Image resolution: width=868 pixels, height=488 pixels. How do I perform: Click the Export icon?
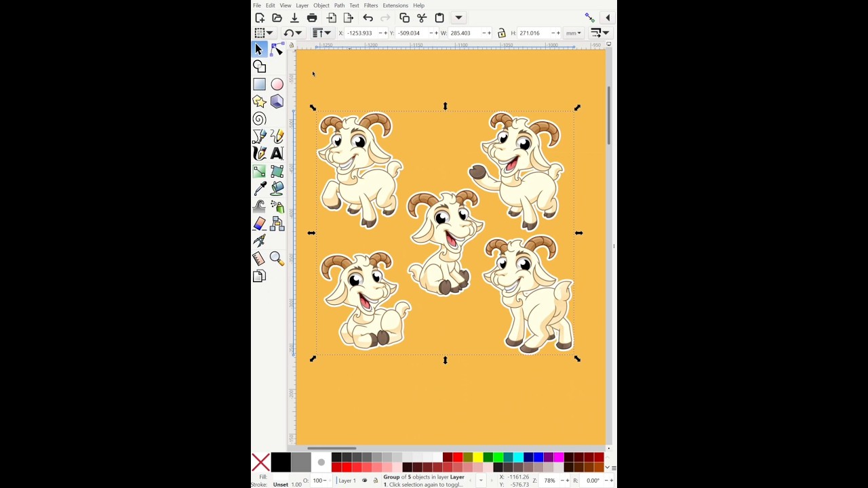coord(349,18)
